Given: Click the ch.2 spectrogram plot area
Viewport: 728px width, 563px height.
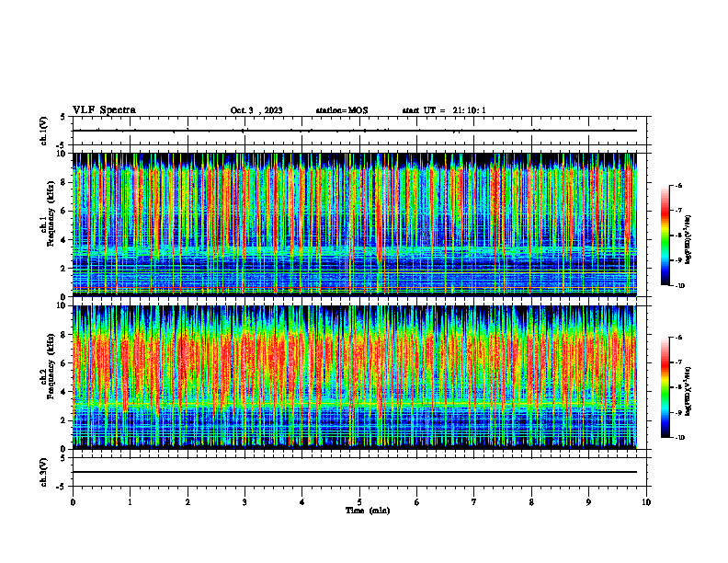Looking at the screenshot, I should point(355,377).
